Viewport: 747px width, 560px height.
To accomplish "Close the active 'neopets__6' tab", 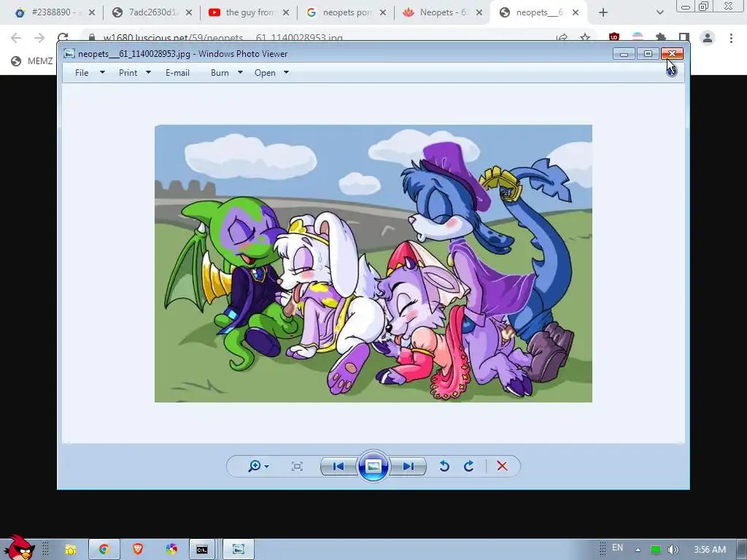I will (576, 12).
